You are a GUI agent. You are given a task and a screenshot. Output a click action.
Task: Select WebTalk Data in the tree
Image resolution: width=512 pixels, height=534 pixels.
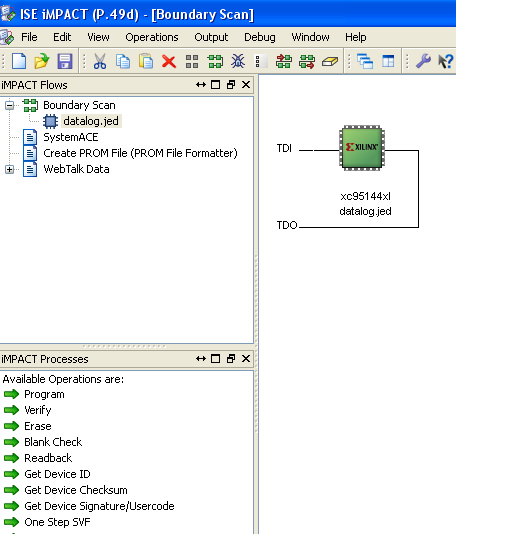coord(76,169)
